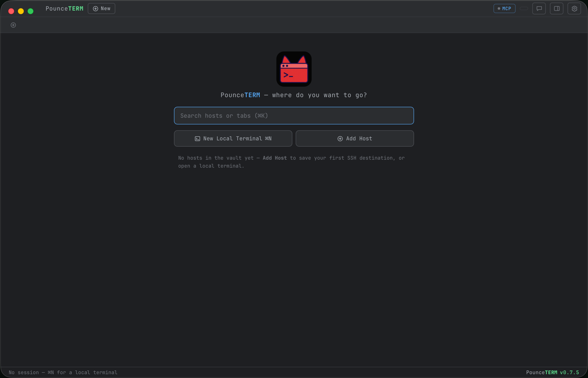Click the PounceTERM cat logo
This screenshot has height=378, width=588.
click(x=294, y=69)
